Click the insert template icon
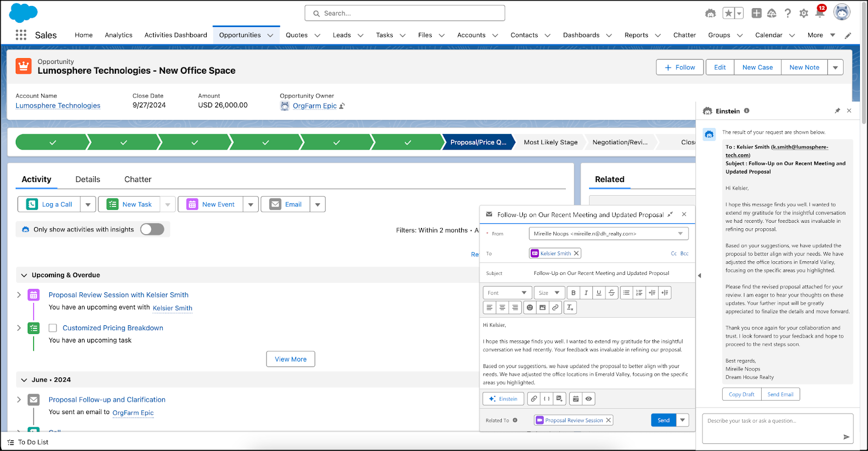Viewport: 868px width, 451px height. tap(559, 398)
